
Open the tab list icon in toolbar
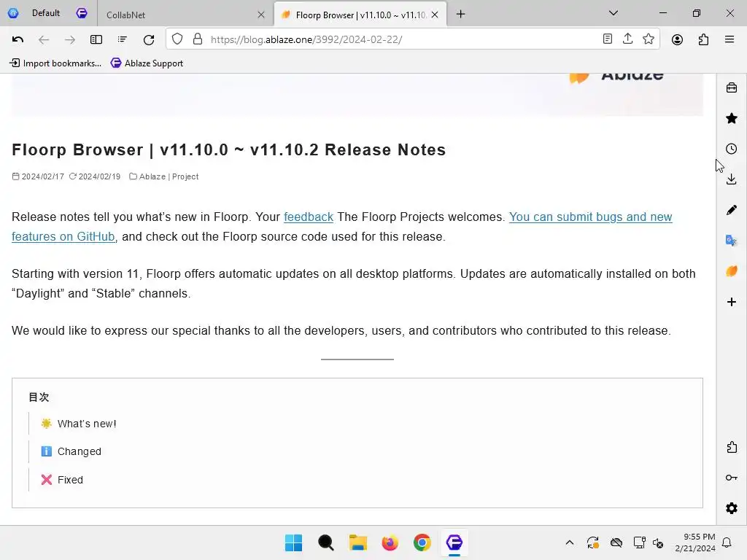click(x=123, y=39)
